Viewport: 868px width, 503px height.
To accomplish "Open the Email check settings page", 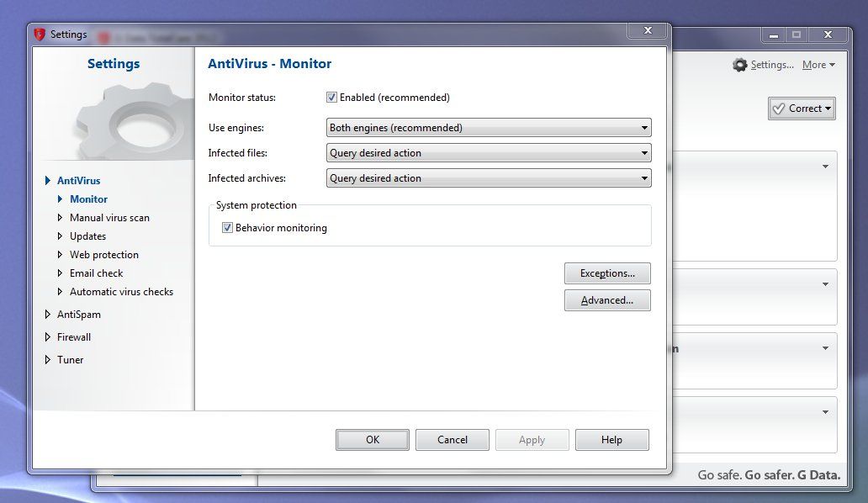I will pyautogui.click(x=96, y=273).
